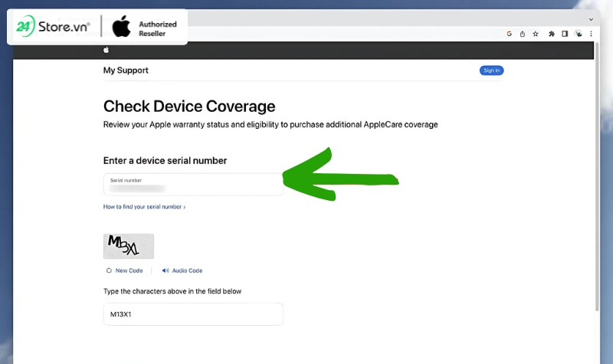613x364 pixels.
Task: Click the speaker icon beside Audio Code
Action: click(x=165, y=271)
